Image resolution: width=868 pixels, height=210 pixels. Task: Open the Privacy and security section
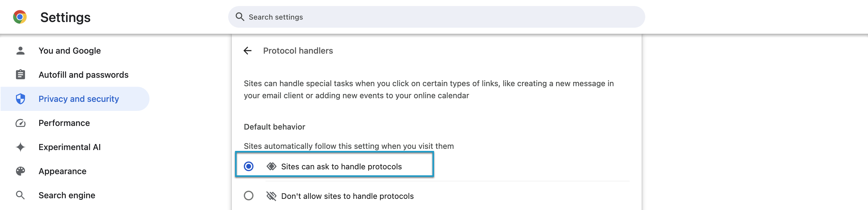78,99
